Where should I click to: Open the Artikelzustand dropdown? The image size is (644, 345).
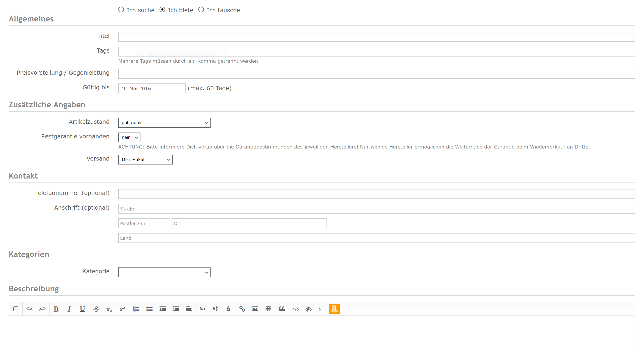(x=164, y=123)
